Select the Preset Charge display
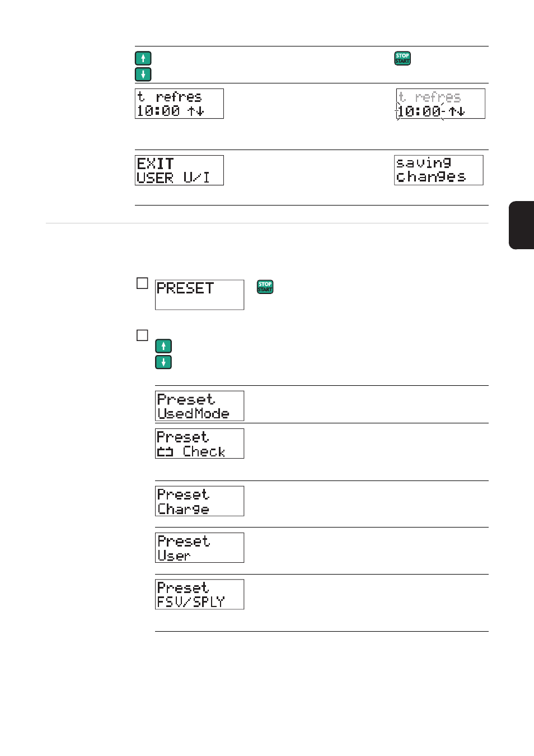The width and height of the screenshot is (534, 756). tap(199, 501)
